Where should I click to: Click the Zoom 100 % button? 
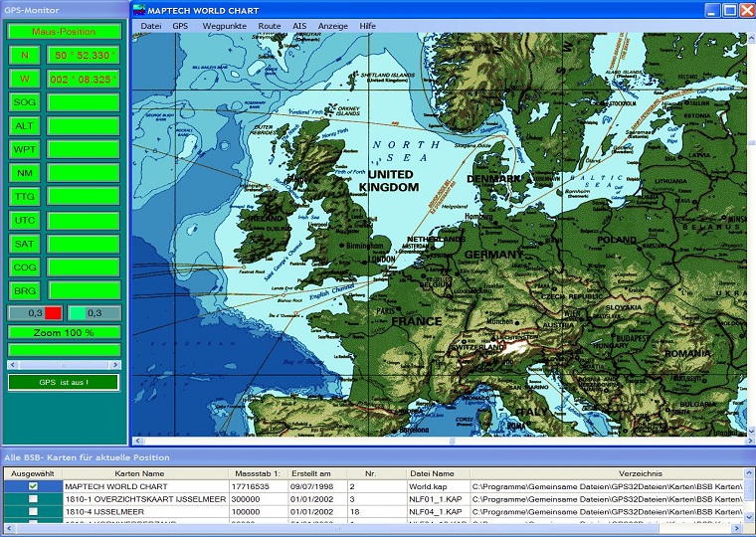coord(64,332)
